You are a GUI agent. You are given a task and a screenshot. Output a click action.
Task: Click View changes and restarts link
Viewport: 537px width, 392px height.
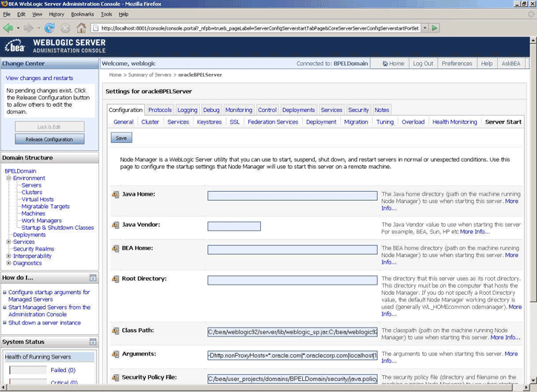pos(39,78)
